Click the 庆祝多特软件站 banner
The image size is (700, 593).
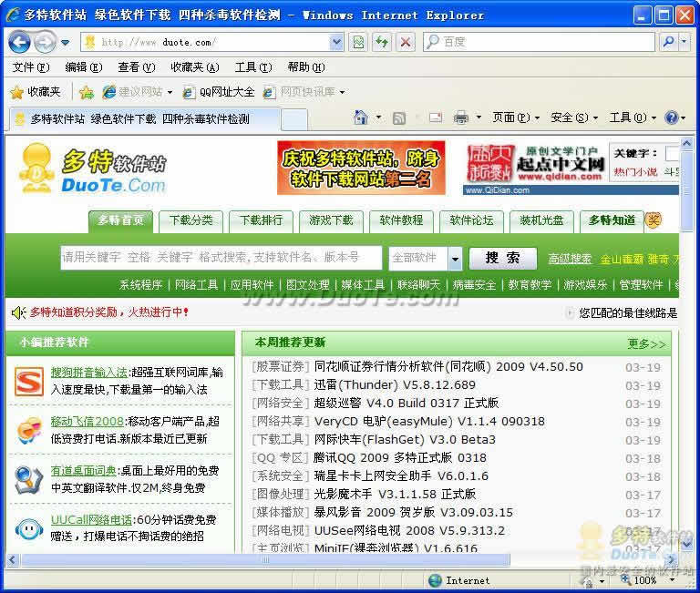pyautogui.click(x=361, y=168)
